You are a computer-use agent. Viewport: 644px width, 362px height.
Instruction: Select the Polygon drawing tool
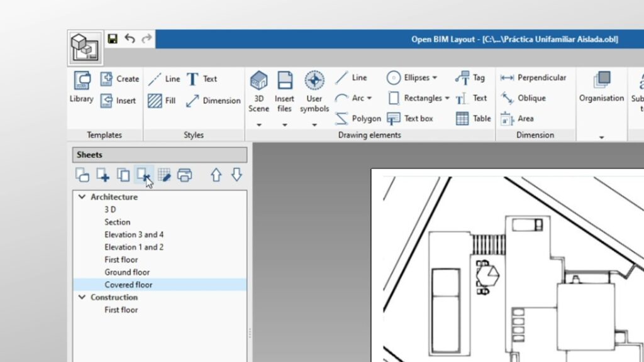358,118
